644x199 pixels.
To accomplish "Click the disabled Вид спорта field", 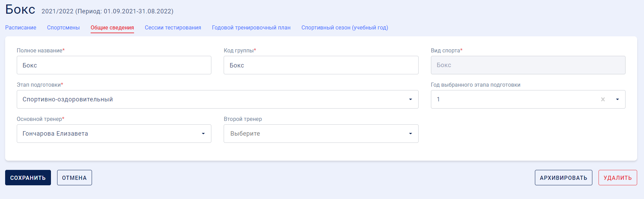I will coord(528,65).
